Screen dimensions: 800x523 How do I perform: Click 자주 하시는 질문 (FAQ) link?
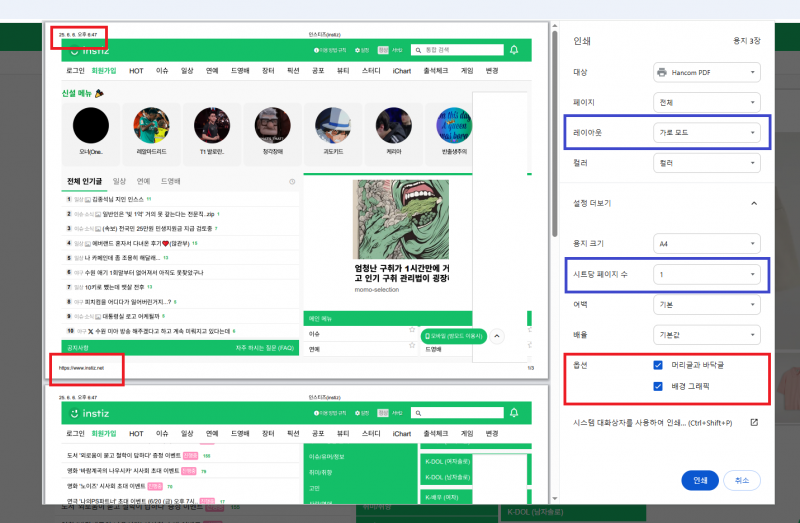click(x=265, y=348)
